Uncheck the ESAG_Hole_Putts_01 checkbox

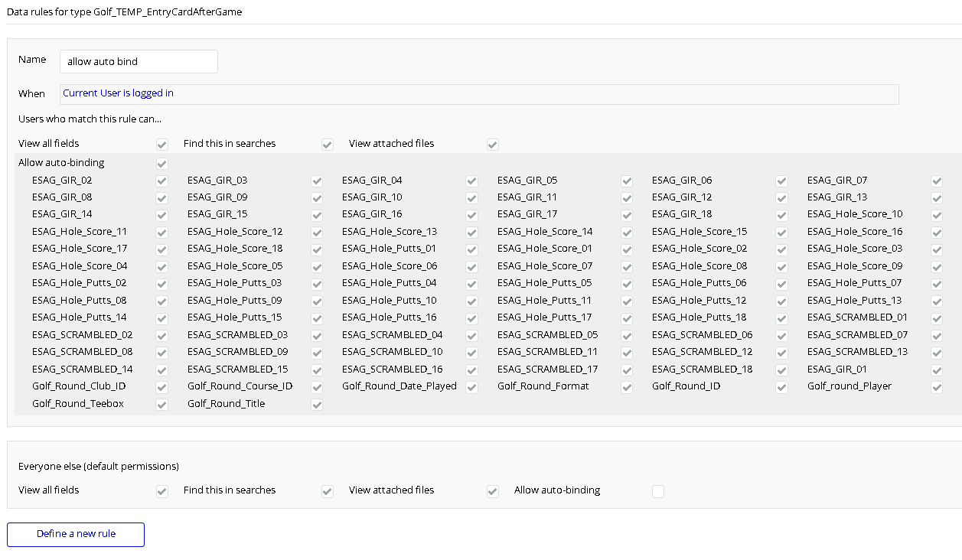[472, 249]
